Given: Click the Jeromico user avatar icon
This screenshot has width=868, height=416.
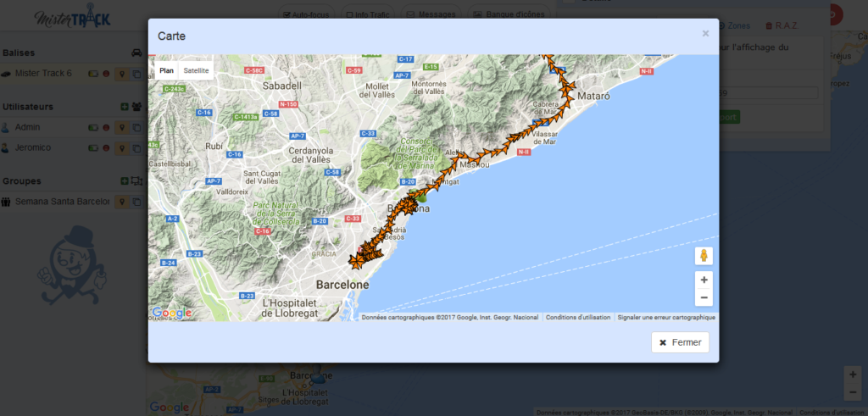Looking at the screenshot, I should tap(5, 148).
